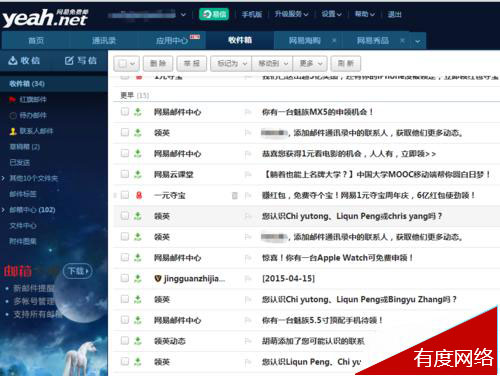Switch to the 通讯录 tab
Image resolution: width=500 pixels, height=376 pixels.
[104, 41]
